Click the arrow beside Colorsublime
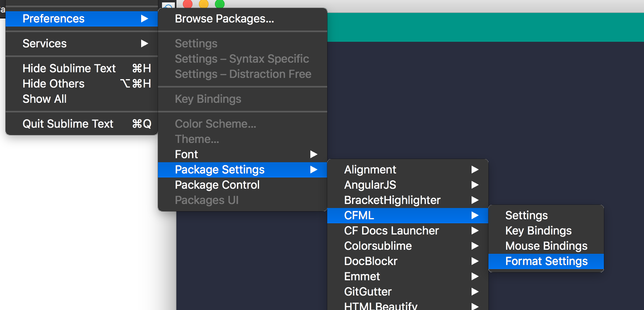 [x=475, y=246]
